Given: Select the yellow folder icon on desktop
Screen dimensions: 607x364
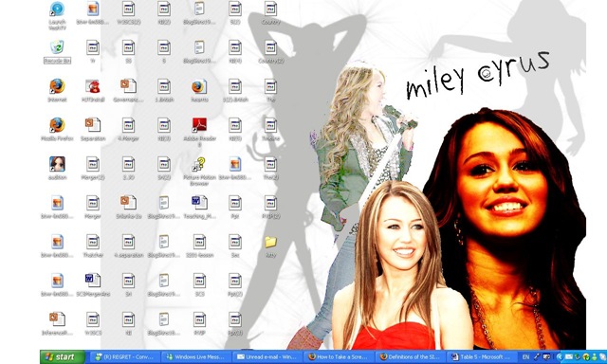Looking at the screenshot, I should [x=270, y=246].
